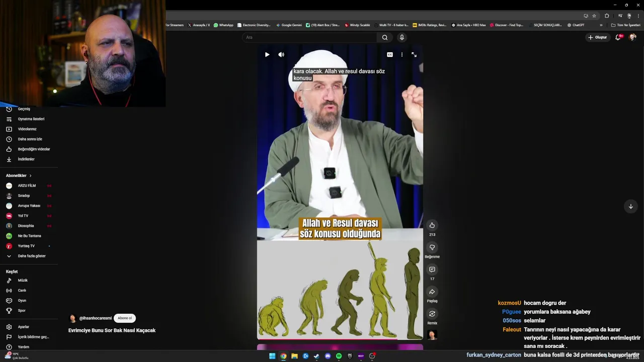Screen dimensions: 644x362
Task: Click the Oluştur create button
Action: point(598,37)
